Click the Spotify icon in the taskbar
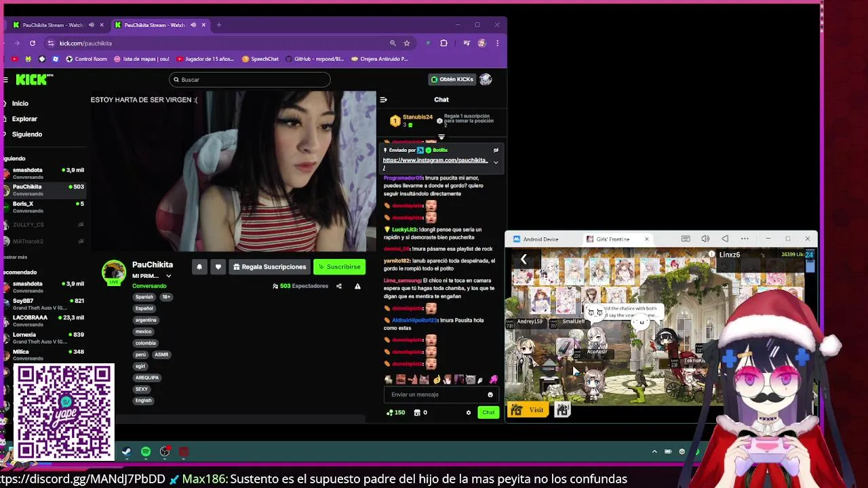Screen dimensions: 868x488 [146, 451]
